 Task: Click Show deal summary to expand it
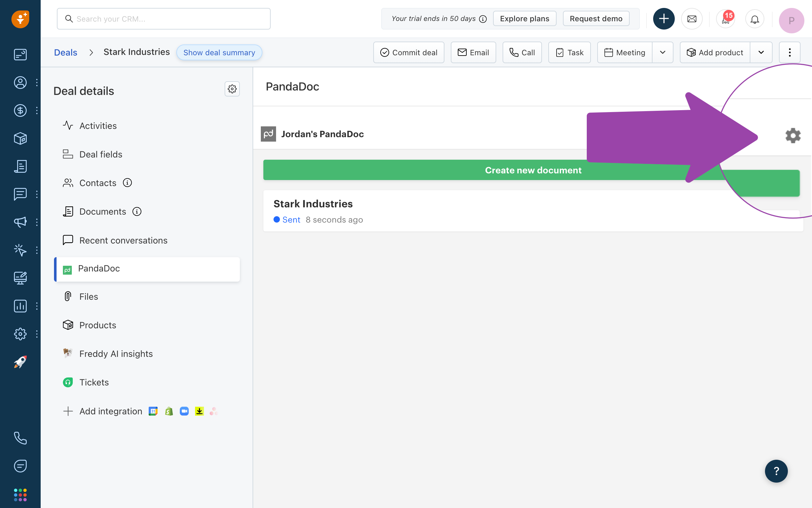pos(219,52)
